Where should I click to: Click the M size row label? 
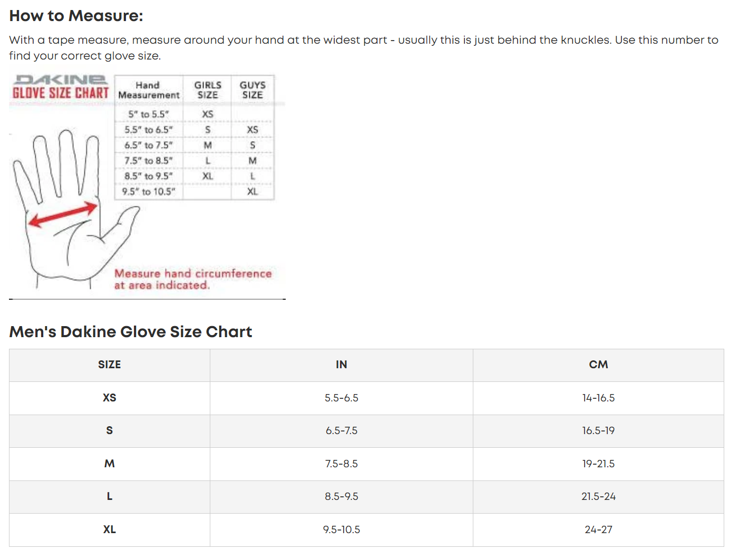coord(110,464)
